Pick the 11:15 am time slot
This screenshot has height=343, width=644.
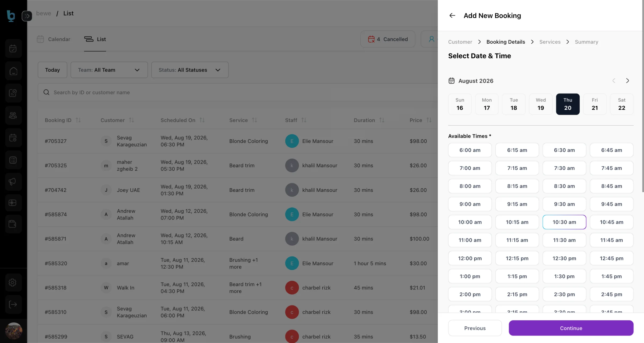(517, 240)
